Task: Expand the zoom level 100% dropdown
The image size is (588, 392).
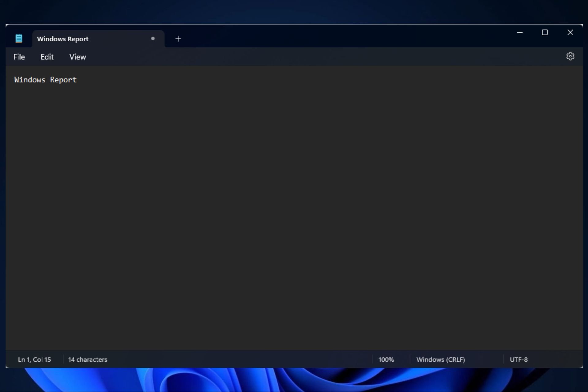Action: pyautogui.click(x=386, y=359)
